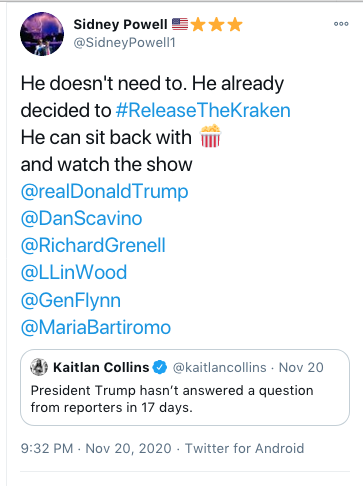This screenshot has height=486, width=363.
Task: Open the @DanScavino mention
Action: [x=82, y=219]
